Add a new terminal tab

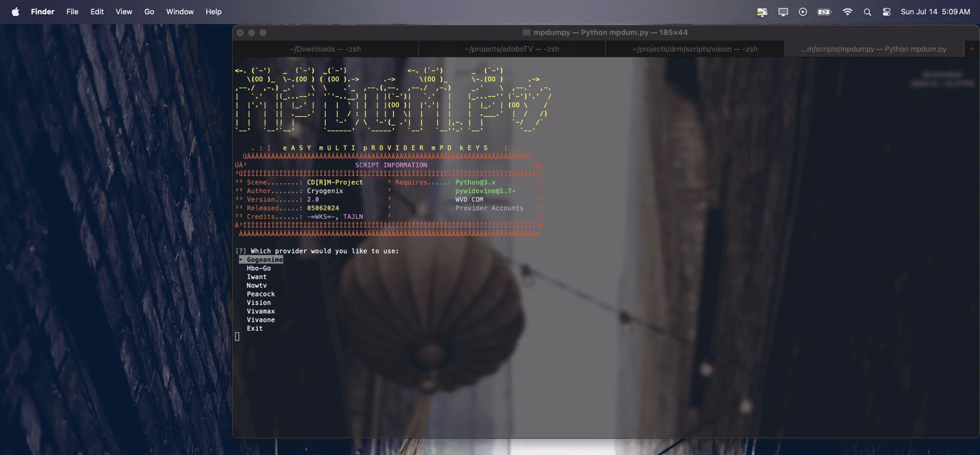(971, 49)
